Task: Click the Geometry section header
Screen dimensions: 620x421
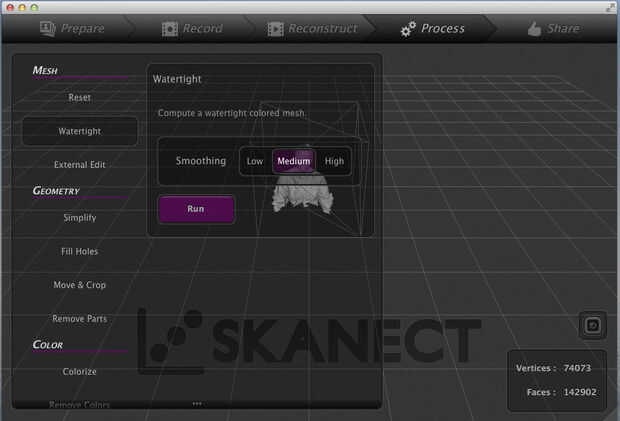Action: (x=56, y=191)
